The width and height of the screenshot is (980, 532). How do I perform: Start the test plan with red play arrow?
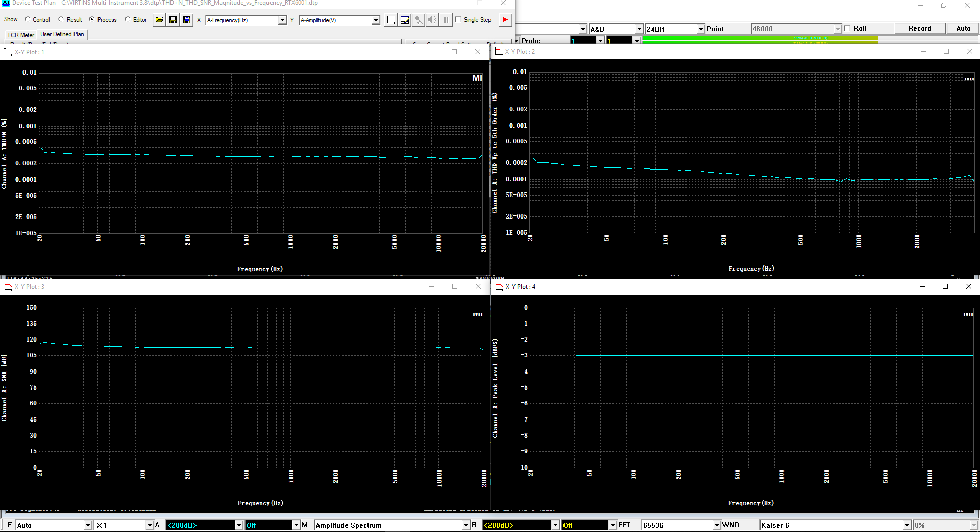pos(505,20)
